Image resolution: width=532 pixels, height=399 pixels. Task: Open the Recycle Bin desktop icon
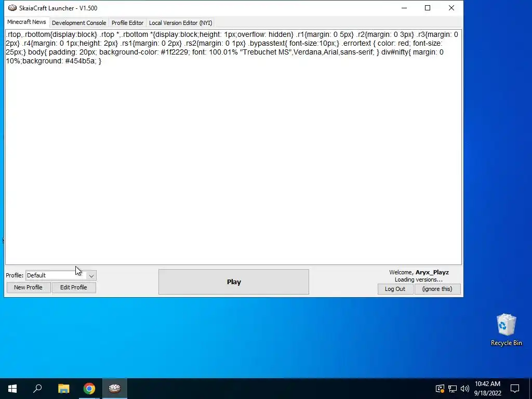(x=506, y=329)
